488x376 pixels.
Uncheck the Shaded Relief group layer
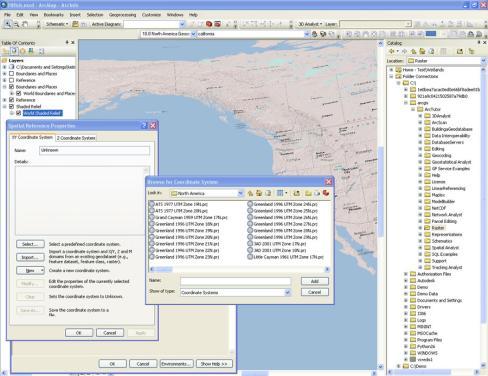pyautogui.click(x=12, y=106)
